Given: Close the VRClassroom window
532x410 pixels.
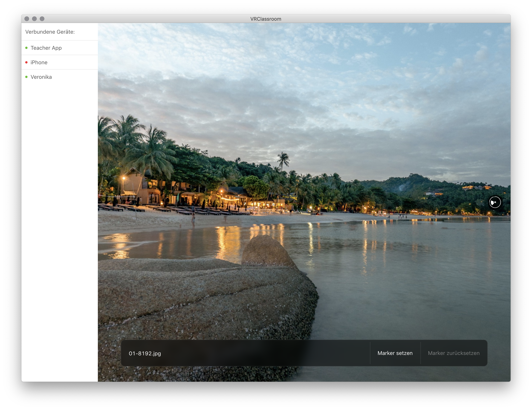Looking at the screenshot, I should tap(27, 19).
